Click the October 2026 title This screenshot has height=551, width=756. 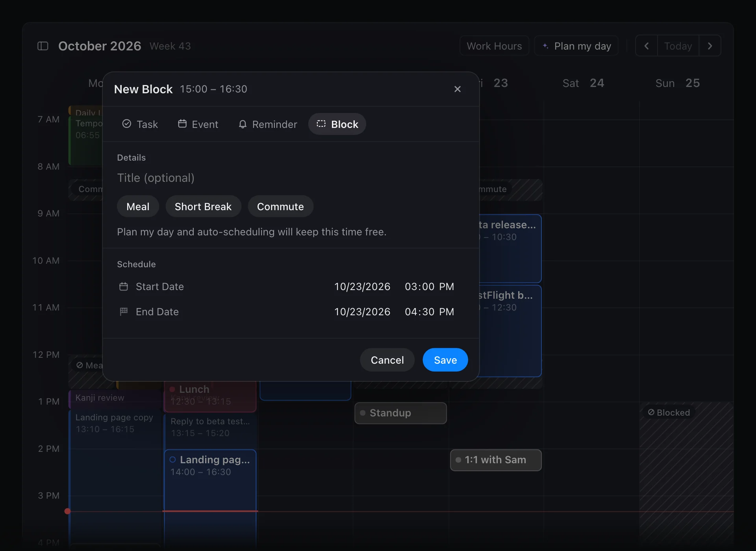(x=100, y=46)
